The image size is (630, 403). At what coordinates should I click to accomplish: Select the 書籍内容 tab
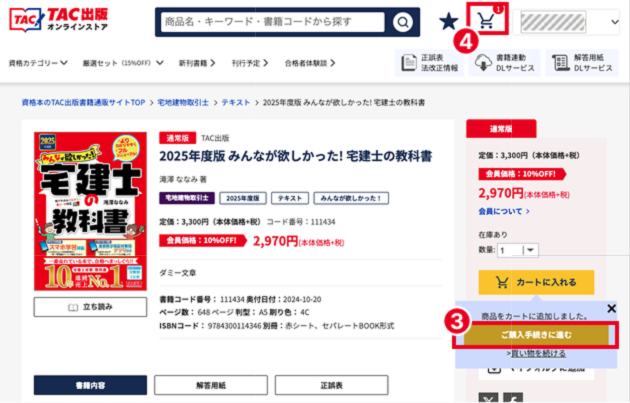pos(90,385)
